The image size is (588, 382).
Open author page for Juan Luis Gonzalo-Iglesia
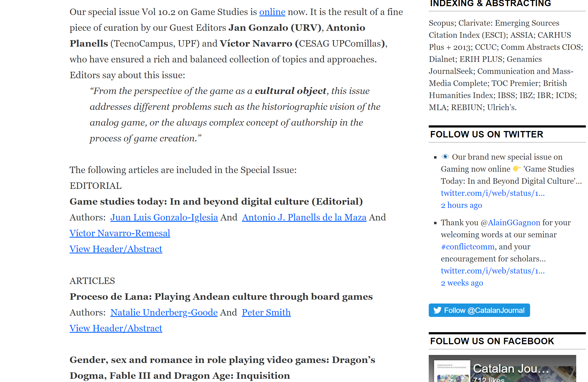click(x=164, y=217)
